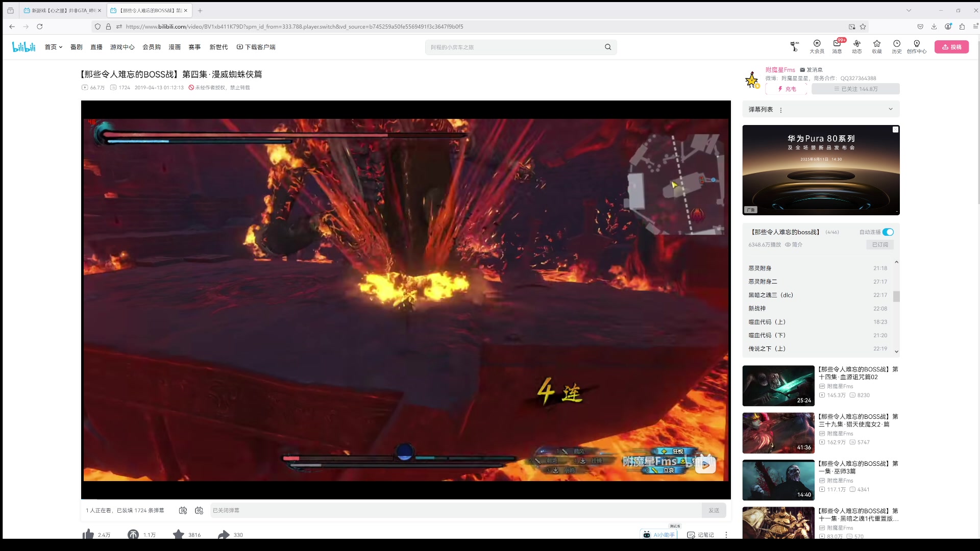Click the cat avatar icon in header
Viewport: 980px width, 551px height.
794,46
